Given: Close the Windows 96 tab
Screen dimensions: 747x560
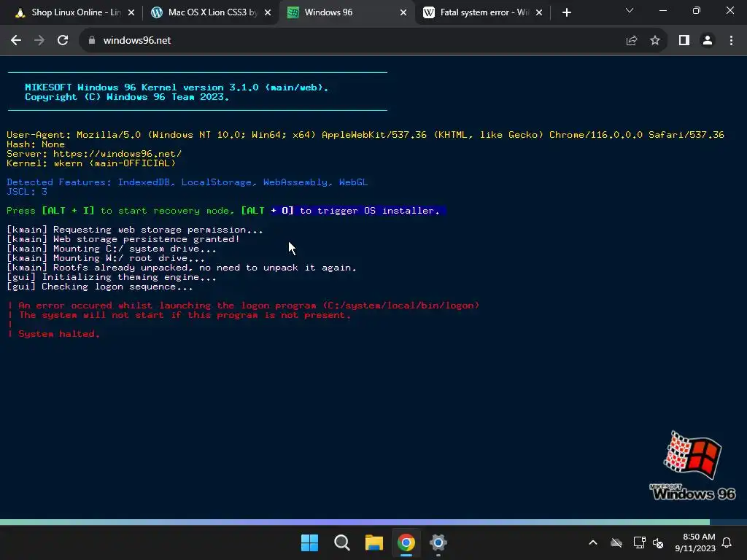Looking at the screenshot, I should point(403,13).
